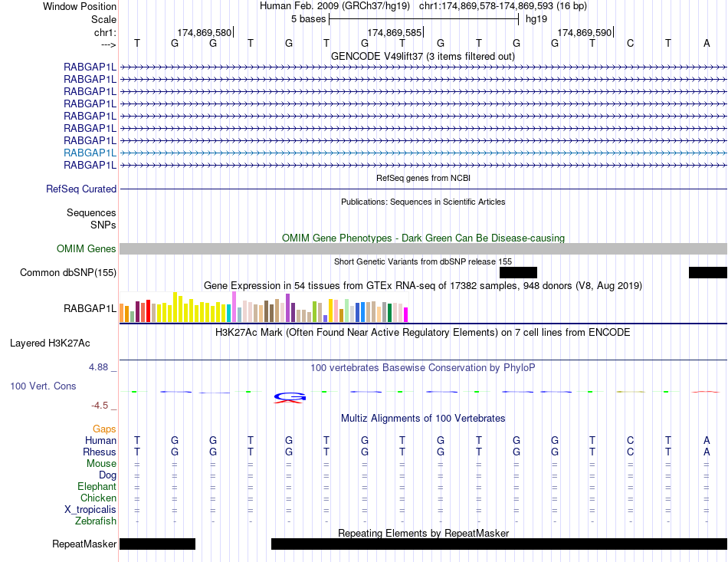Click RABGAP1L label beside GTEx bars
Screen dimensions: 728x562
(x=90, y=308)
